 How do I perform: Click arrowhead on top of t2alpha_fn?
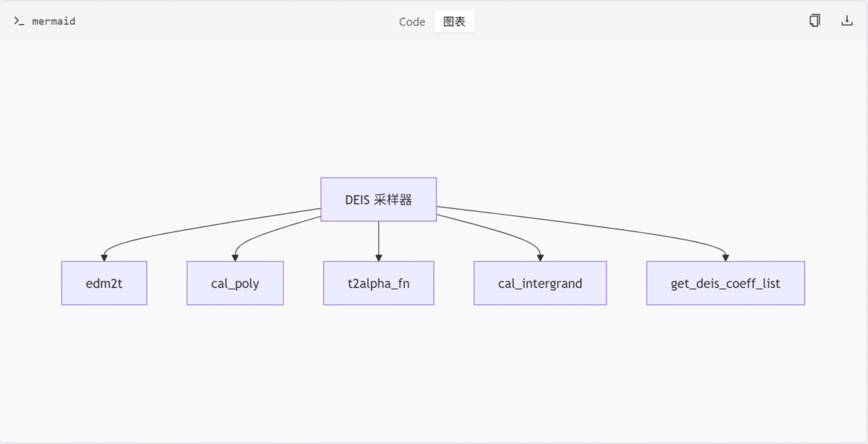(378, 257)
